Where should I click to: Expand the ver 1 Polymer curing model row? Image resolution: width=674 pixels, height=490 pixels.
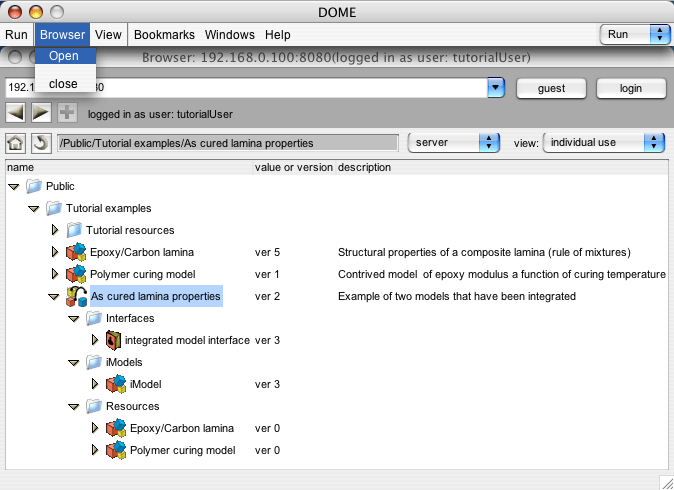[x=55, y=274]
